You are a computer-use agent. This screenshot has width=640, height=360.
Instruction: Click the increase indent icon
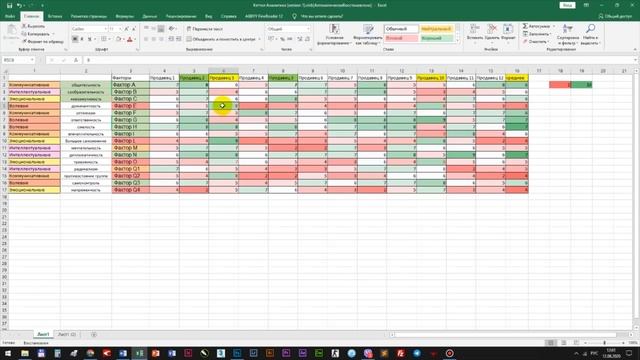(178, 39)
